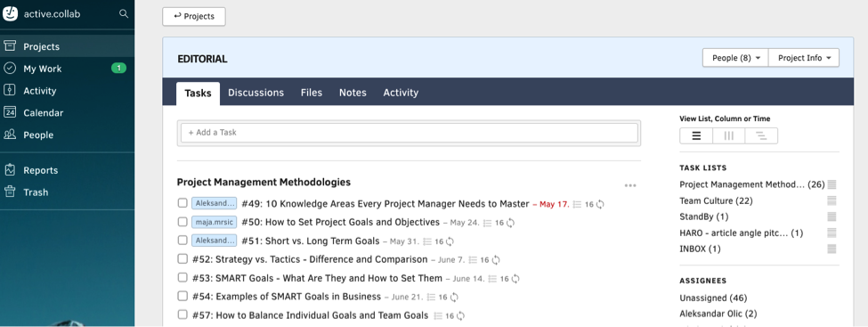Click the Reports icon in sidebar
The height and width of the screenshot is (327, 868).
(x=10, y=170)
